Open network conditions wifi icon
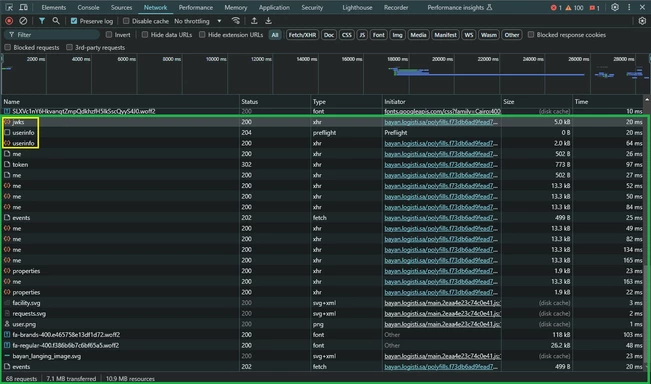651x384 pixels. pyautogui.click(x=236, y=21)
